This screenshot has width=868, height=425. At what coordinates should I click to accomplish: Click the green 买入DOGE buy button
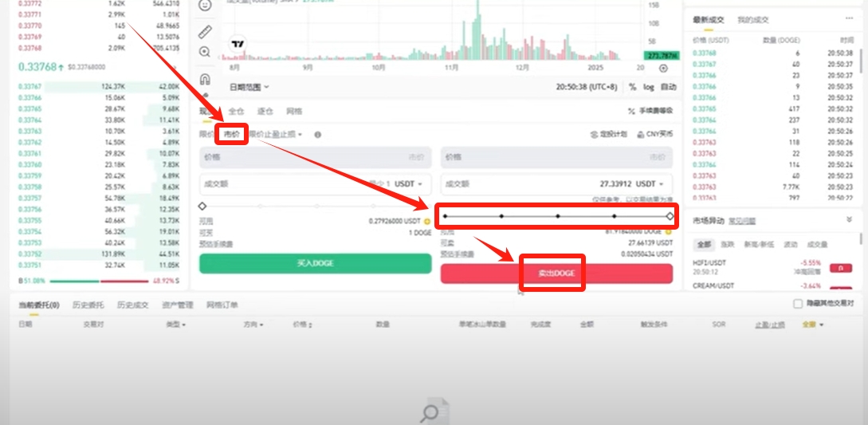point(315,263)
